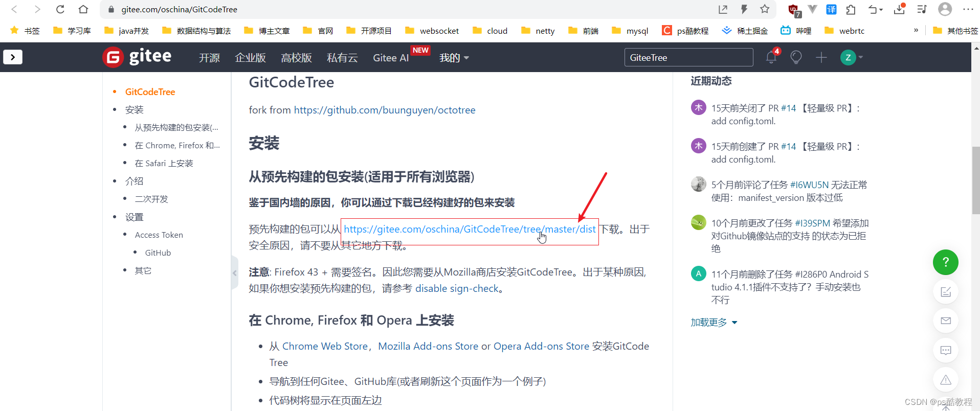Open the browser three-dot menu
The height and width of the screenshot is (411, 980).
pyautogui.click(x=968, y=9)
